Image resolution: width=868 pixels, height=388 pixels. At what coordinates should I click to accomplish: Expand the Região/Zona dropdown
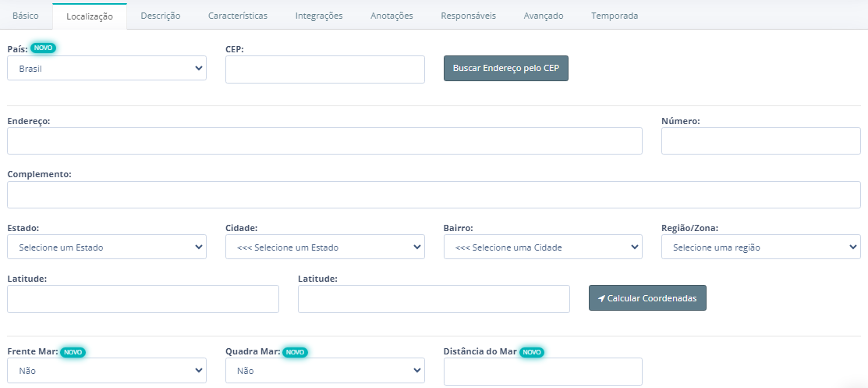coord(761,247)
